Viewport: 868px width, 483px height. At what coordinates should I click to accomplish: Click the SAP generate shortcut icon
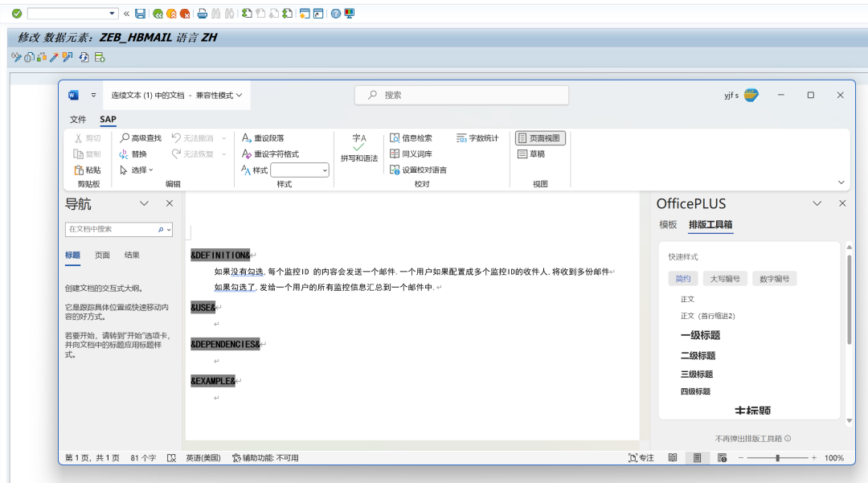(317, 14)
